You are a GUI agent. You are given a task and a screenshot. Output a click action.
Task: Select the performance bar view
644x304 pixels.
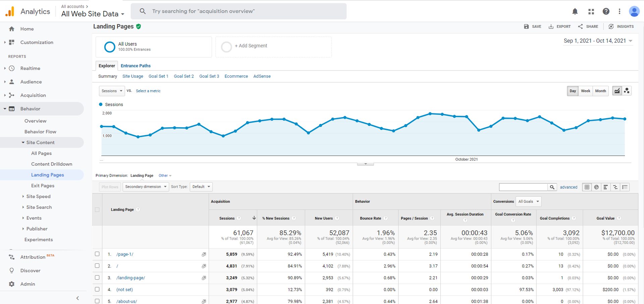click(x=606, y=187)
